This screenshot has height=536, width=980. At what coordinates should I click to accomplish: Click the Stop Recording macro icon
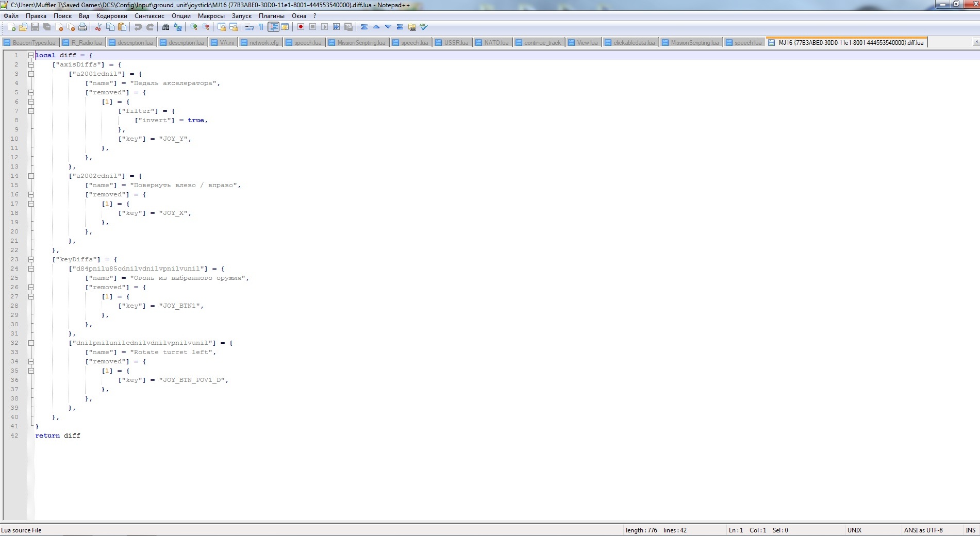[312, 27]
